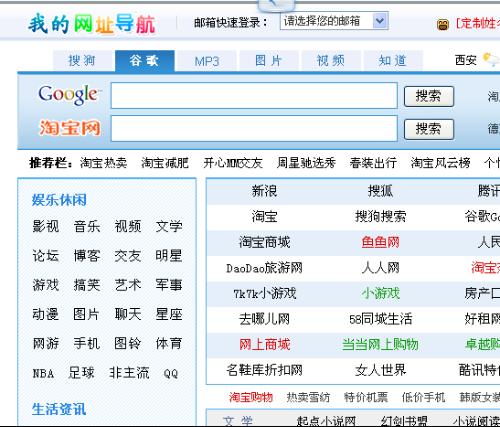Open the 淘宝 site link in the table
The width and height of the screenshot is (500, 427).
click(264, 217)
